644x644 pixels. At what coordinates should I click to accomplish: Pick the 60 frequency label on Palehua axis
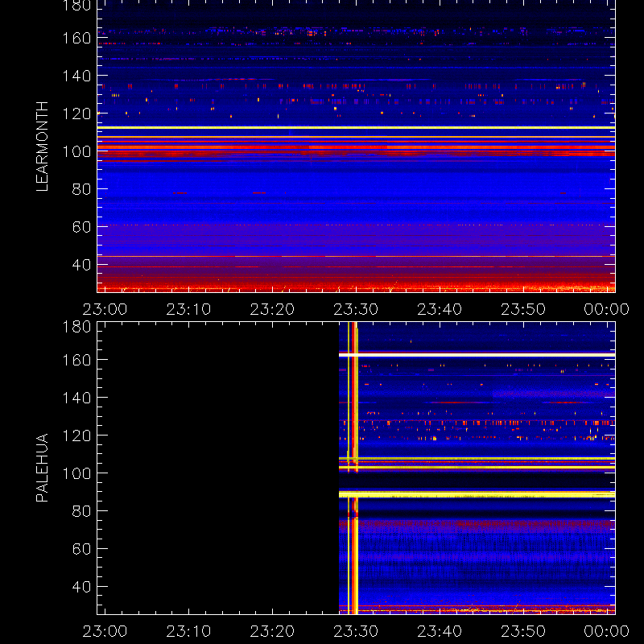coord(81,549)
